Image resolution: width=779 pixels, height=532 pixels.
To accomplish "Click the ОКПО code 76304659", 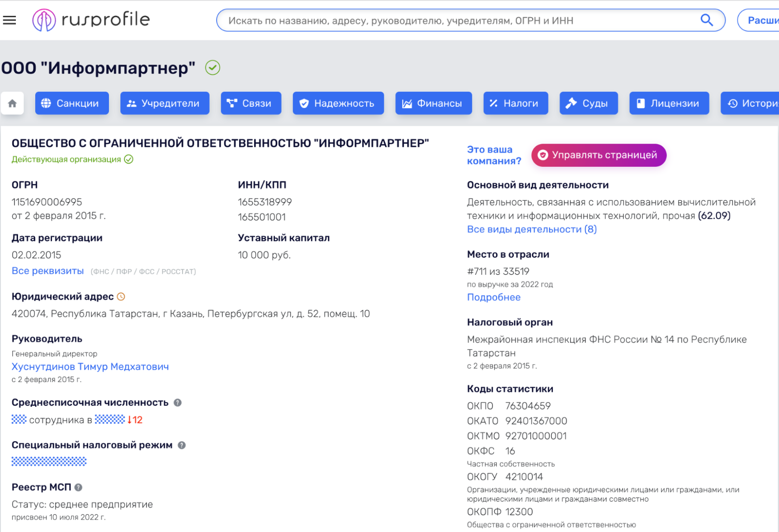I will coord(528,406).
